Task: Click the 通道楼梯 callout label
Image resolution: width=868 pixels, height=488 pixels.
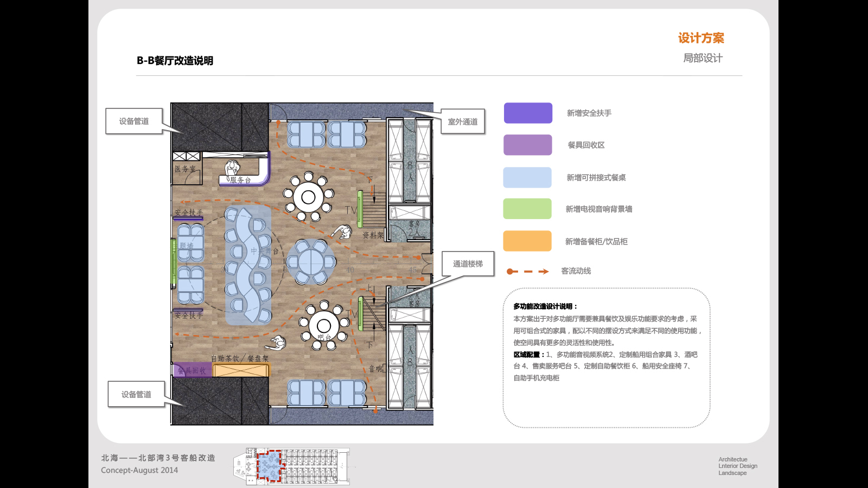Action: point(468,264)
